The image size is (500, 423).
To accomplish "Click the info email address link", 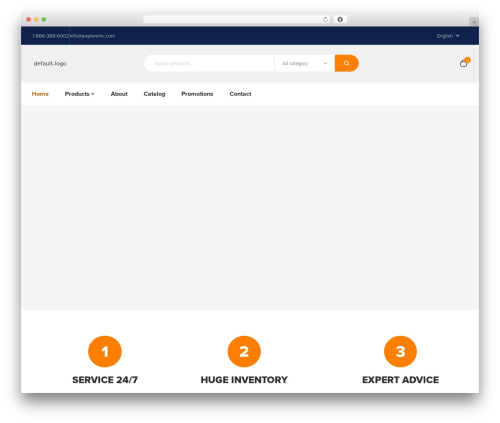I will pyautogui.click(x=93, y=36).
